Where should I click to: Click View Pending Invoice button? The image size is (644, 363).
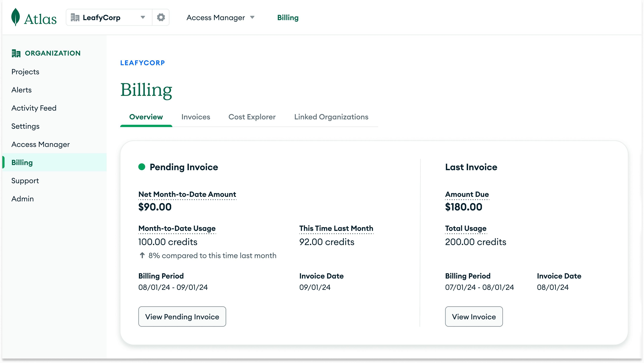pos(182,317)
